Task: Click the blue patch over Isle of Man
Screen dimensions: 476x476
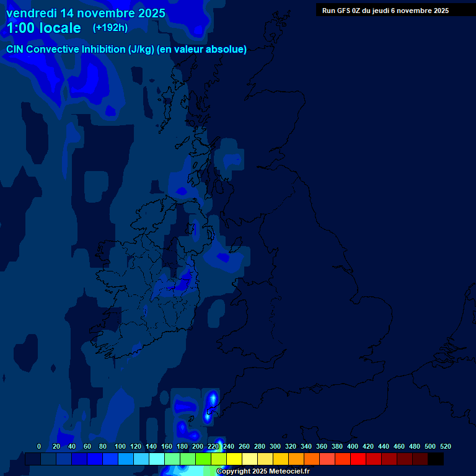Action: (222, 256)
